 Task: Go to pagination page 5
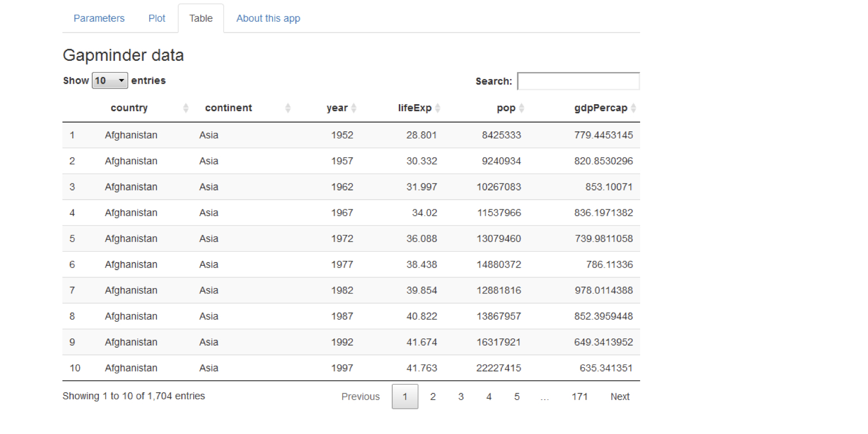click(x=517, y=397)
